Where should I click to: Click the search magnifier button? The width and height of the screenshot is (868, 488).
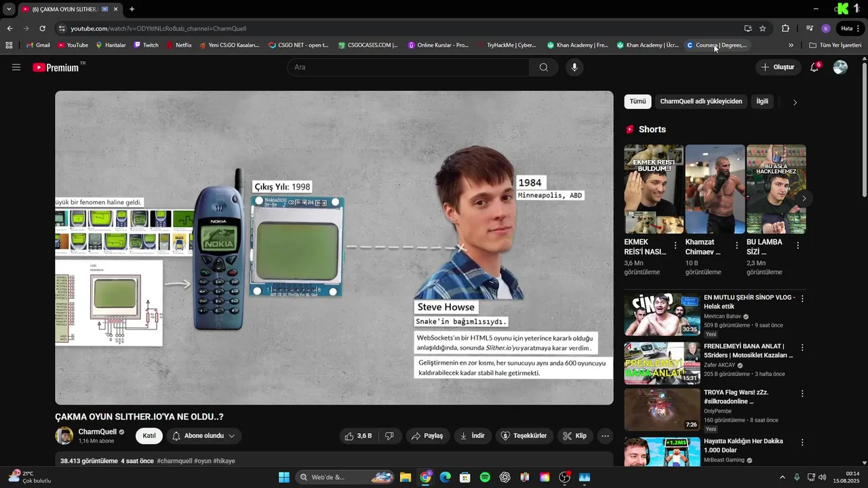pyautogui.click(x=543, y=67)
